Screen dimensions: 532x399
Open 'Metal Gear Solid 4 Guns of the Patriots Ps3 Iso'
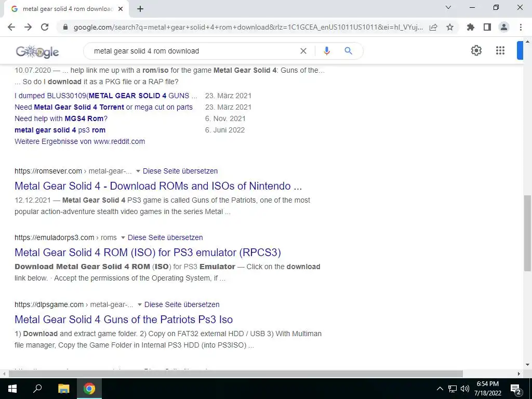[x=124, y=320]
